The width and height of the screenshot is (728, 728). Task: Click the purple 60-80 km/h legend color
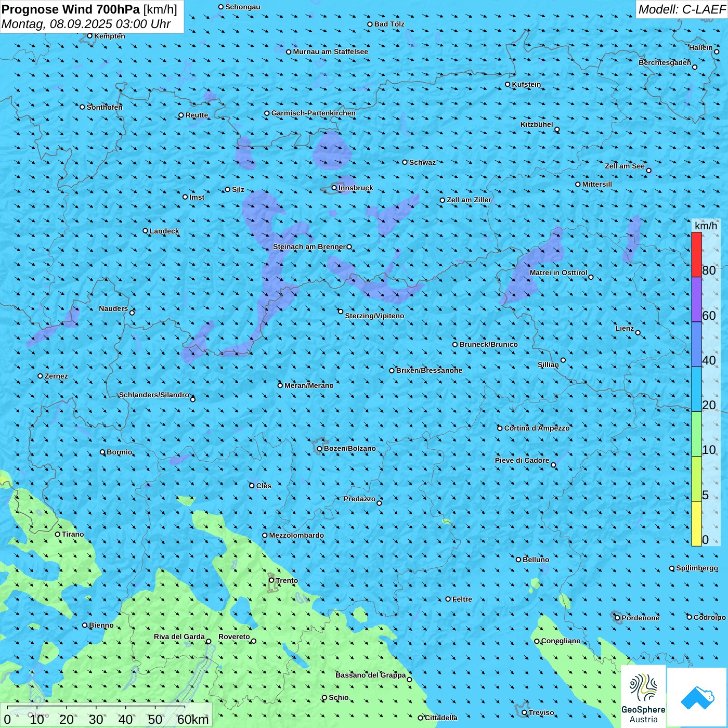(x=696, y=300)
